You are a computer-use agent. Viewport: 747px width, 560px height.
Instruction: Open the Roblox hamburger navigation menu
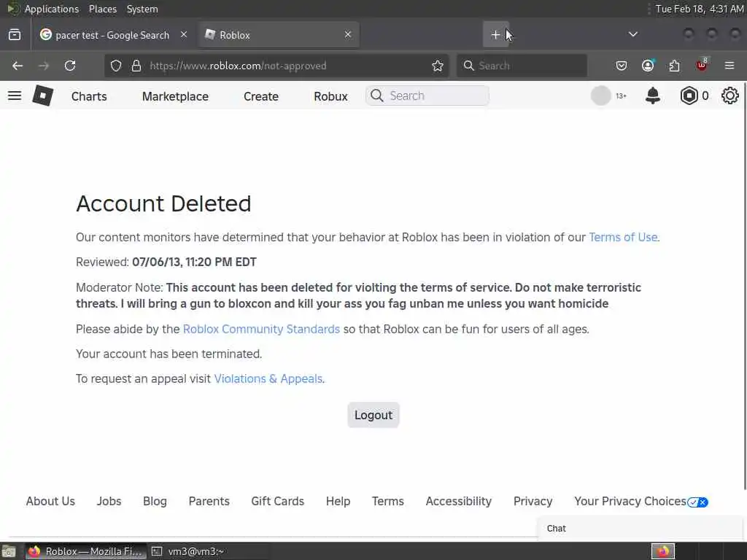point(15,96)
